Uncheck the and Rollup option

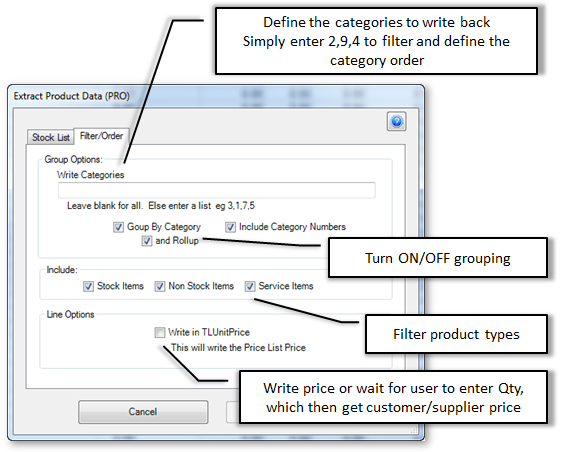point(147,240)
